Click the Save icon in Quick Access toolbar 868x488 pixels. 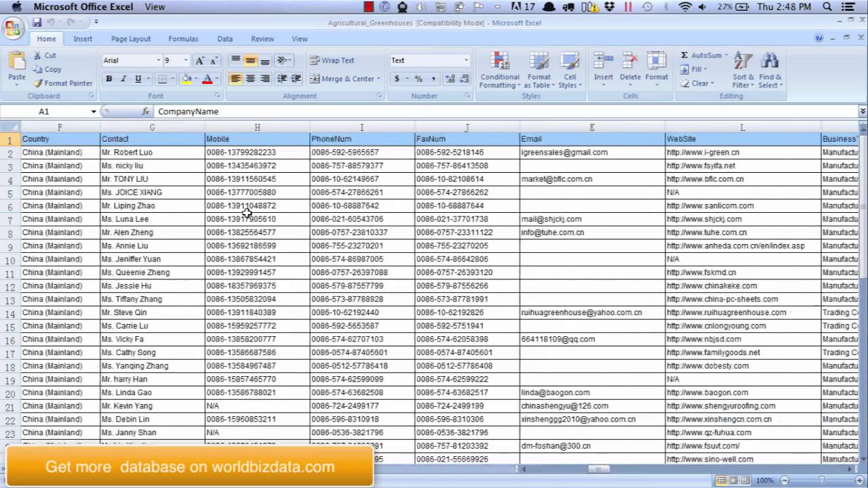coord(37,22)
